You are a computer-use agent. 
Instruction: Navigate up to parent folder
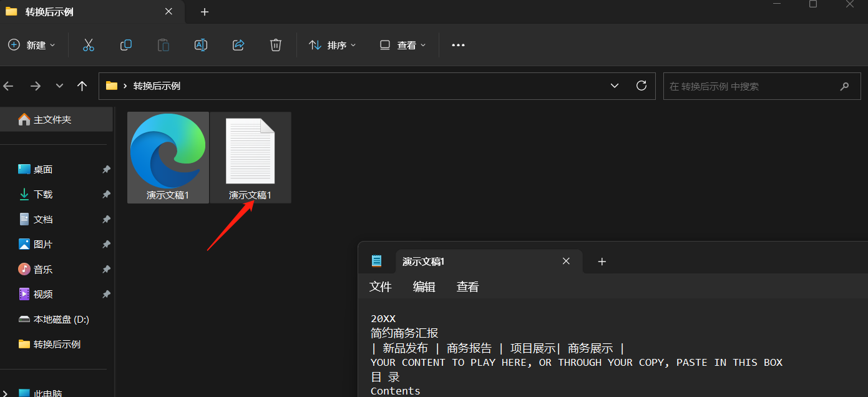[x=82, y=86]
